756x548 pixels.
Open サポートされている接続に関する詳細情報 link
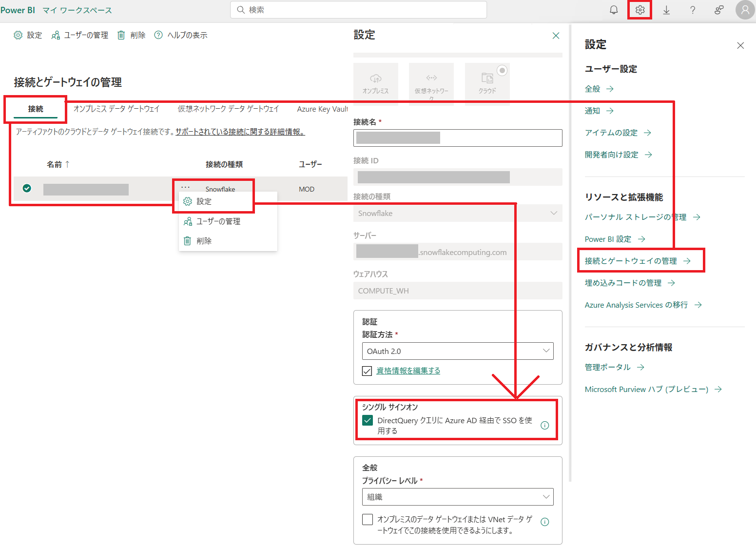(240, 132)
